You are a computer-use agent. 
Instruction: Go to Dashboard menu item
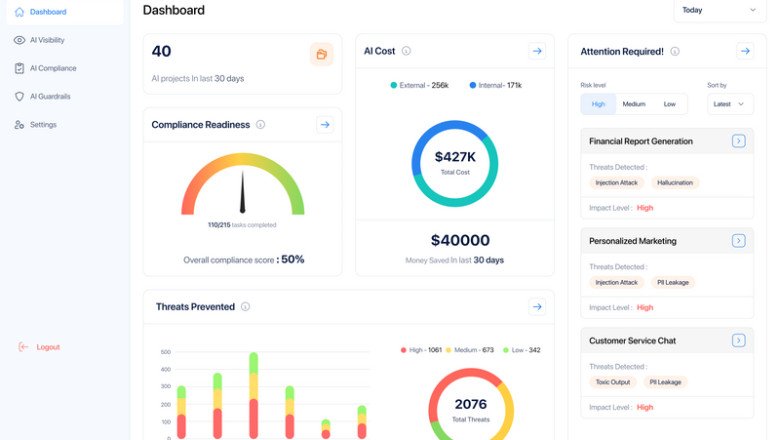[65, 12]
